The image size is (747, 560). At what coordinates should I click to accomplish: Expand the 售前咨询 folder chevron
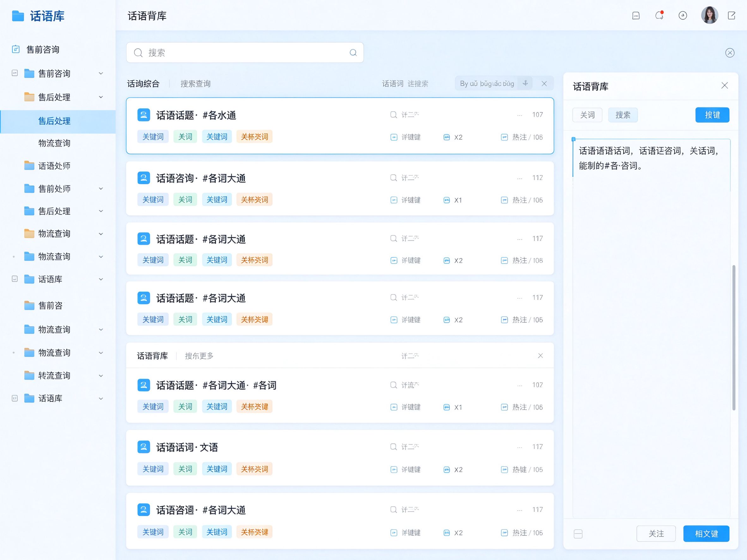[x=100, y=73]
